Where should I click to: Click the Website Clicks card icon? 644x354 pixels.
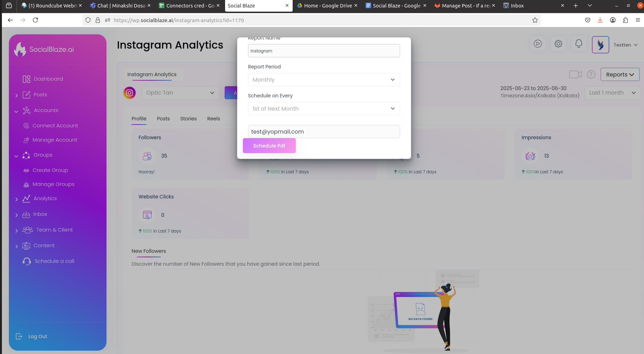(x=147, y=215)
